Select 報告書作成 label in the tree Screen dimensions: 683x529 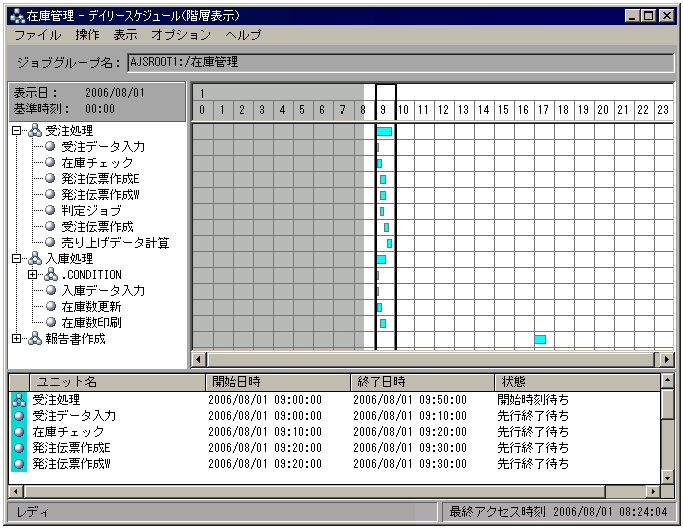[x=75, y=339]
